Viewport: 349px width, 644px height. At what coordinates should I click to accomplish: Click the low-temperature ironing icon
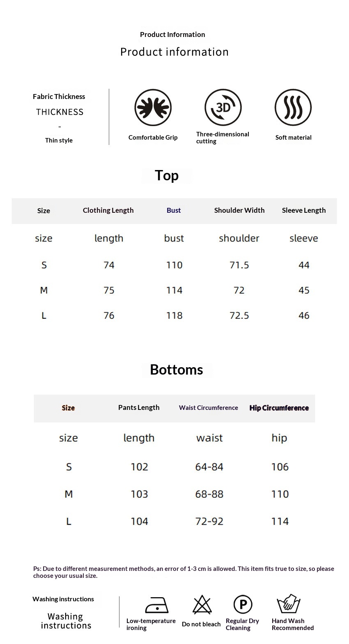coord(157,605)
